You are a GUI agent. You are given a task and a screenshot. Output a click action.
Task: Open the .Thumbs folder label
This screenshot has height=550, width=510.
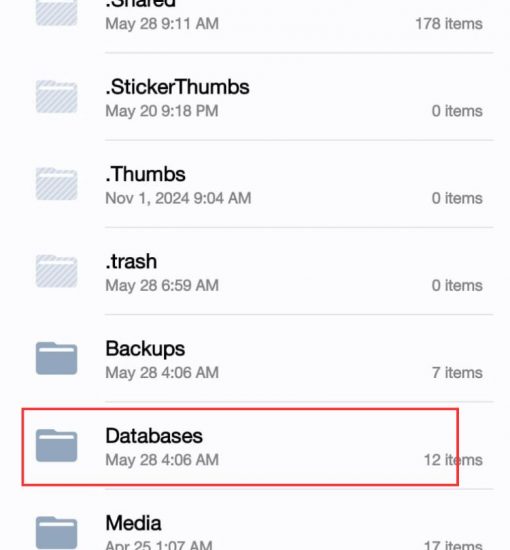tap(146, 174)
